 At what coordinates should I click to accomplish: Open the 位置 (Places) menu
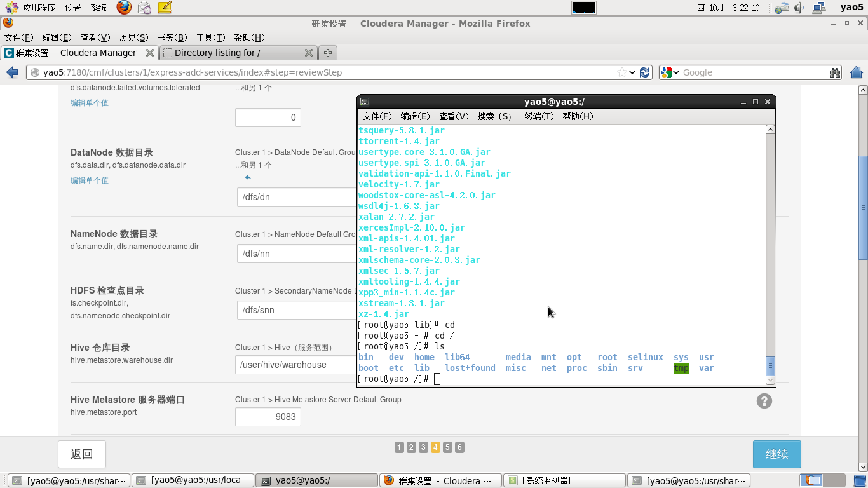[73, 8]
